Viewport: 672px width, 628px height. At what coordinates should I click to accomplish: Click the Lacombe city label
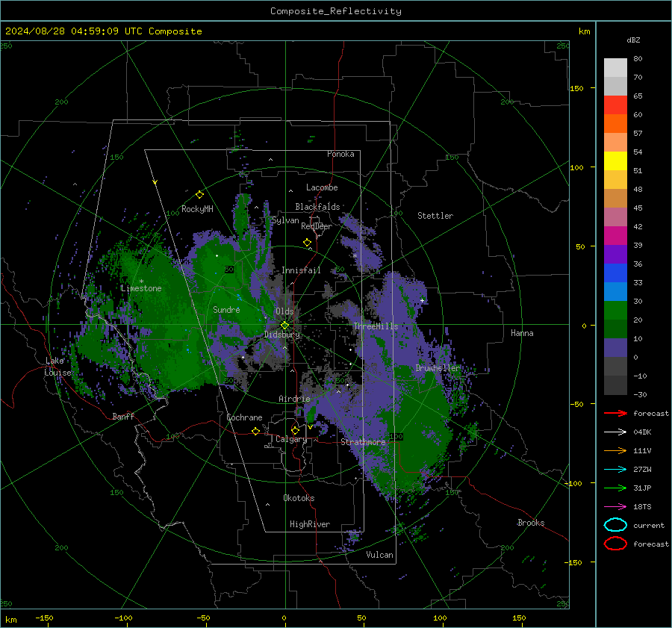322,187
